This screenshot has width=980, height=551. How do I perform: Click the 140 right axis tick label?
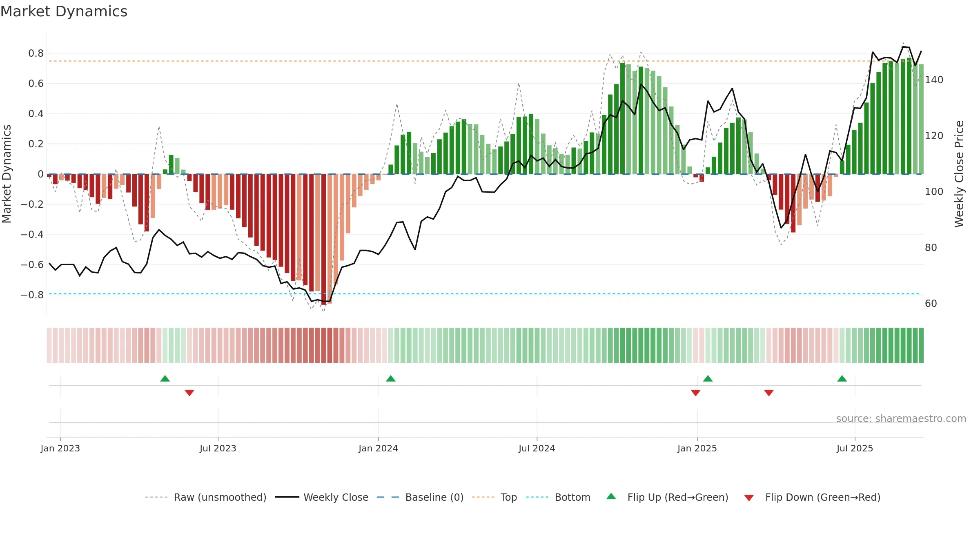pos(934,80)
